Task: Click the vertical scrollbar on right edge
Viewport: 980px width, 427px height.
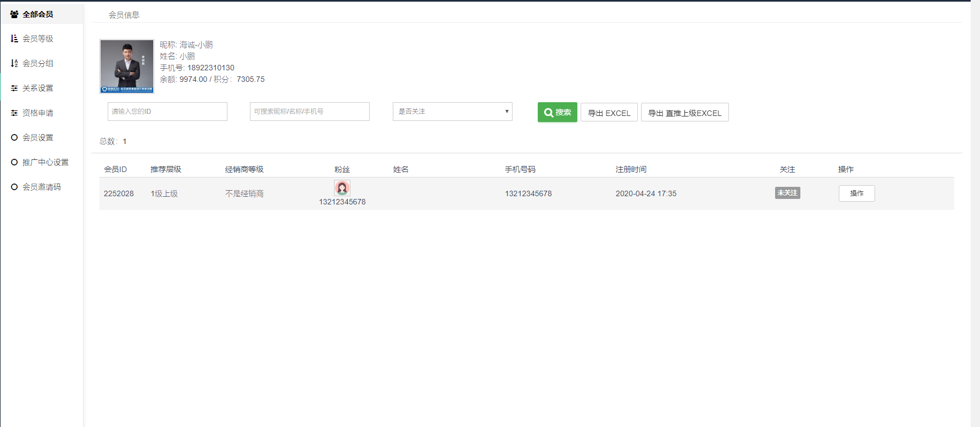Action: click(975, 214)
